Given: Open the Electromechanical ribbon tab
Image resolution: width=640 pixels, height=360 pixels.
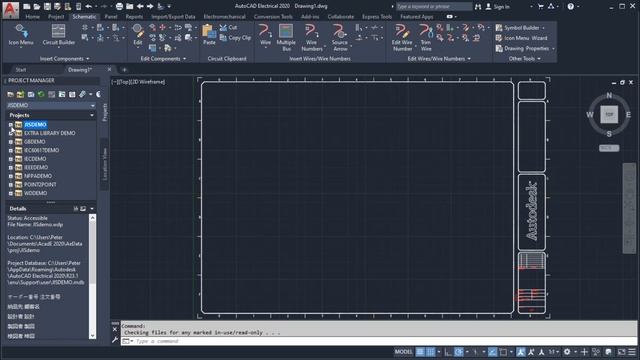Looking at the screenshot, I should coord(224,17).
